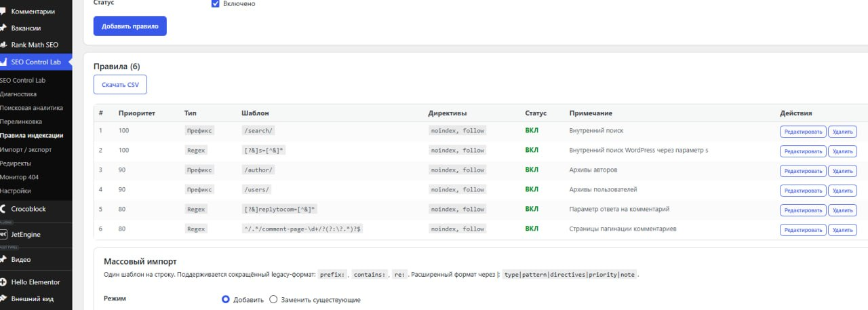Go to Перелинковка submenu
Screen dimensions: 868x310
(x=21, y=121)
